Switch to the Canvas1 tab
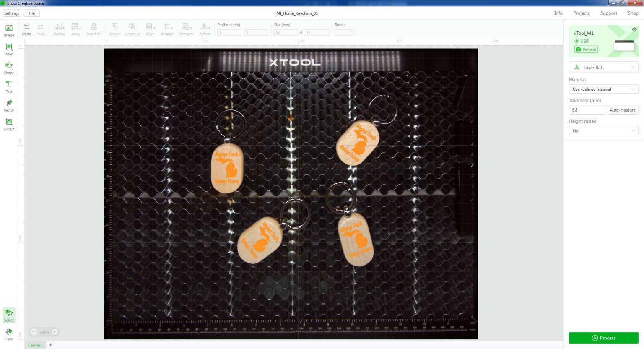Image resolution: width=644 pixels, height=349 pixels. click(35, 345)
